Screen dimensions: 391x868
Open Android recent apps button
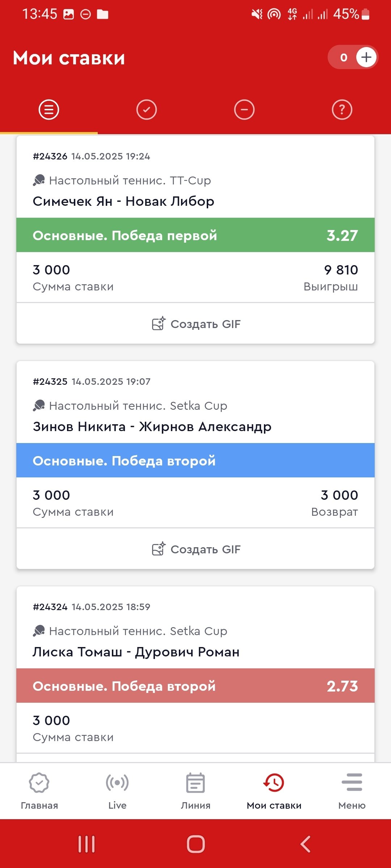[x=87, y=844]
